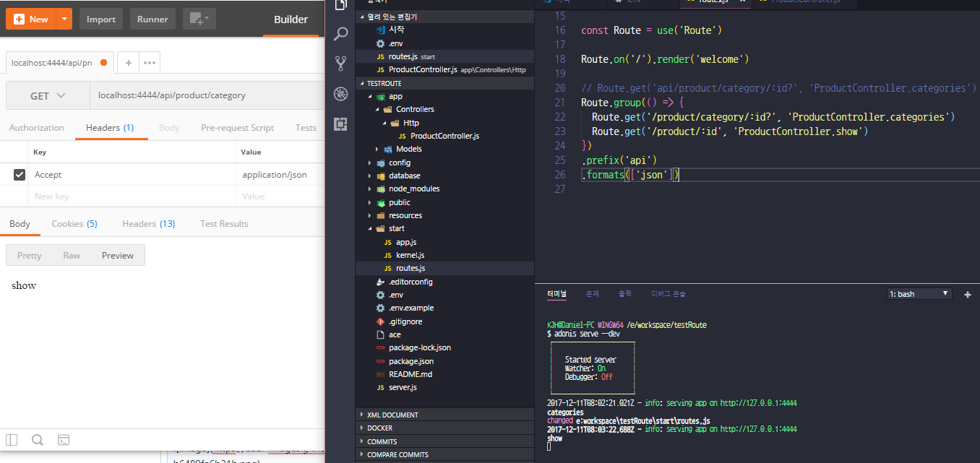This screenshot has height=463, width=980.
Task: Open the GET method dropdown
Action: (48, 95)
